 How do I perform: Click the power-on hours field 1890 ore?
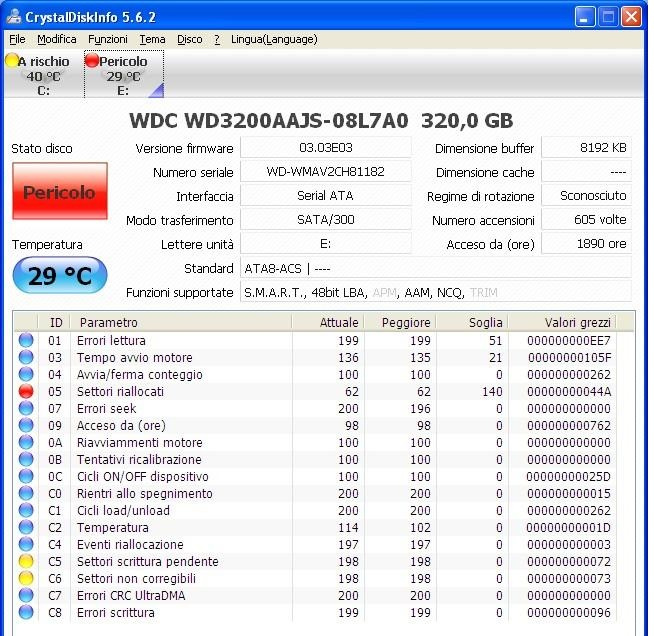[x=586, y=244]
